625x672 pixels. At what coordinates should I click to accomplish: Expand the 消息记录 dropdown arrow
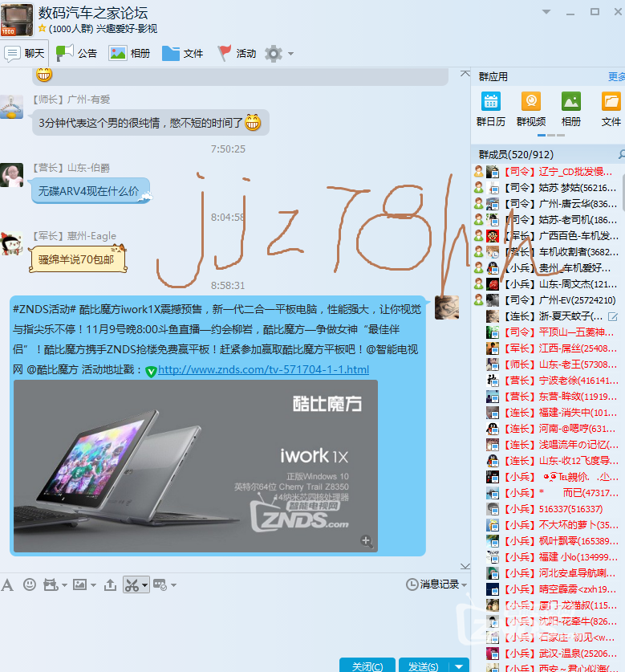[x=464, y=584]
